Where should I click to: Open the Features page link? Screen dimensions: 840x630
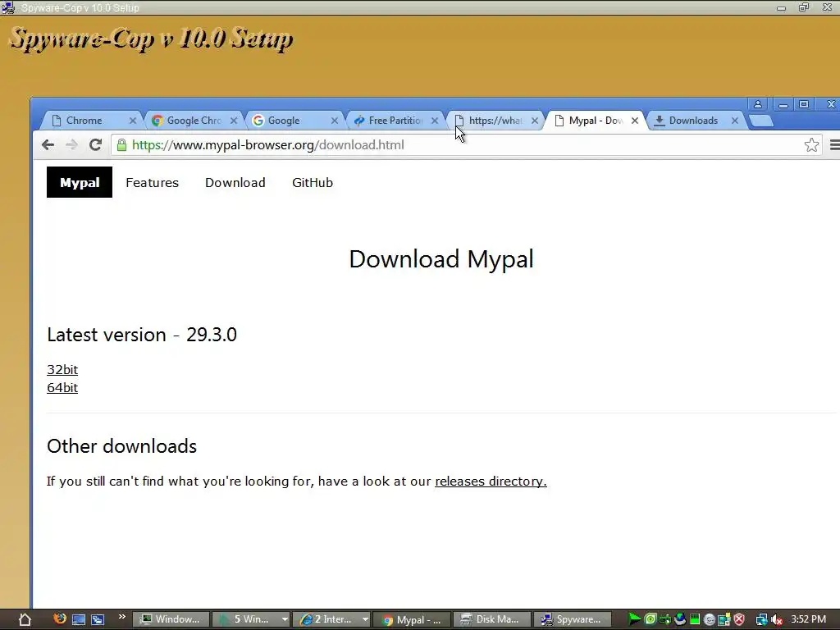click(152, 183)
